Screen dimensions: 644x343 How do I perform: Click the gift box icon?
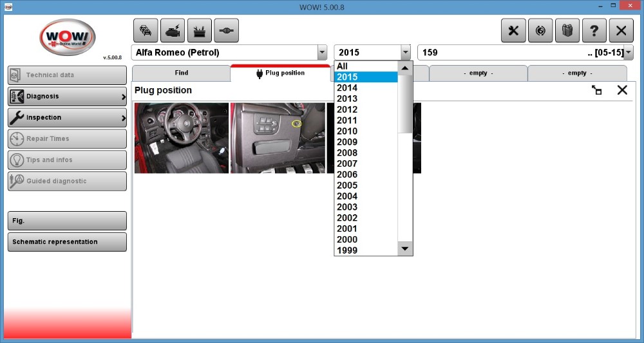(567, 30)
